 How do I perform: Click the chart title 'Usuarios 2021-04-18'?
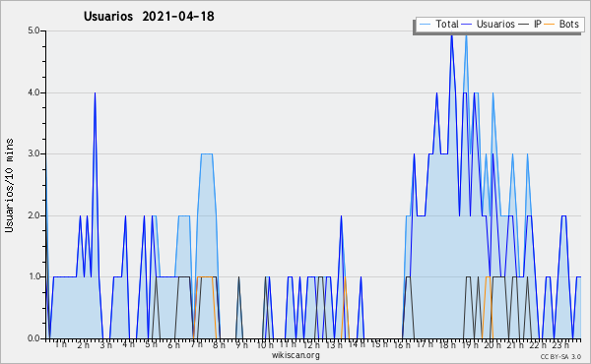[x=149, y=16]
